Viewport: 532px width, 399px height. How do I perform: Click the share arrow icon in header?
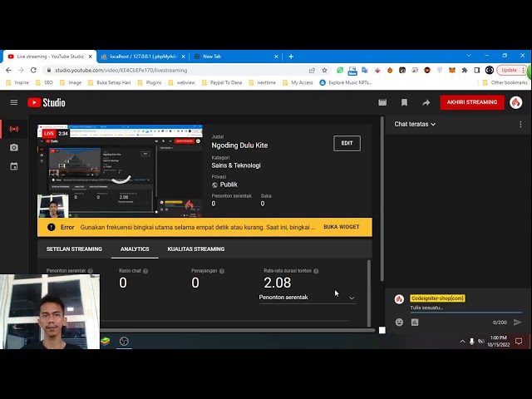point(426,102)
